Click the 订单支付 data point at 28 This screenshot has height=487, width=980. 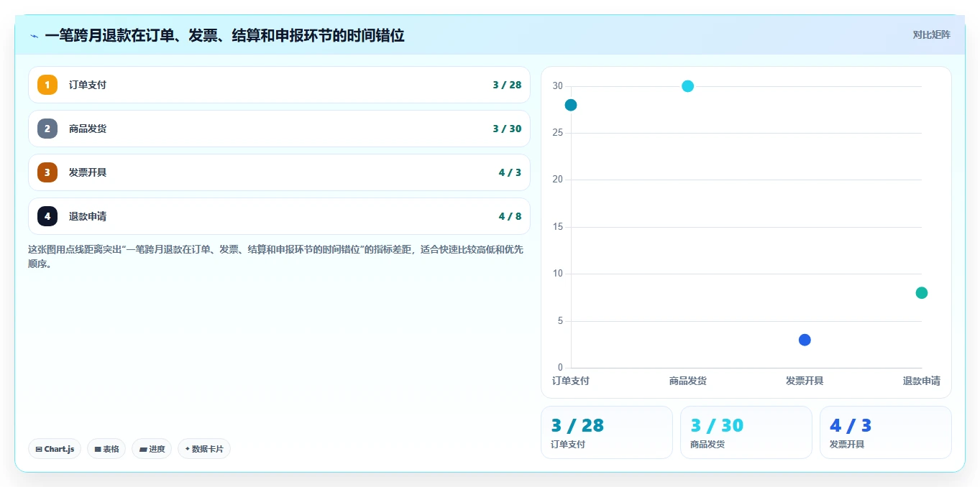571,105
